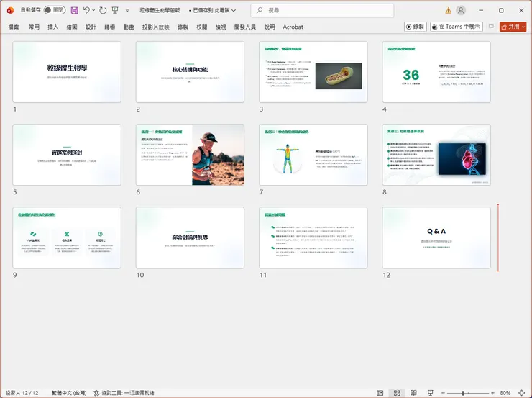Select slide 9 thumbnail with three icons
The height and width of the screenshot is (398, 532).
67,238
